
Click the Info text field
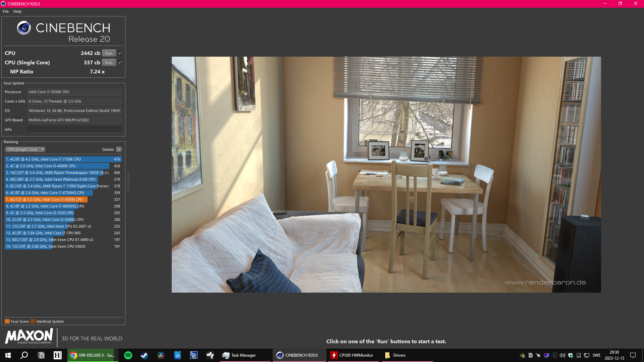pos(74,129)
